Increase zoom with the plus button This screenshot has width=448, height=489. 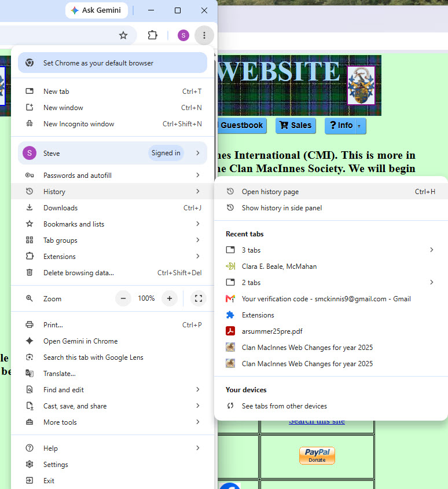pyautogui.click(x=170, y=298)
